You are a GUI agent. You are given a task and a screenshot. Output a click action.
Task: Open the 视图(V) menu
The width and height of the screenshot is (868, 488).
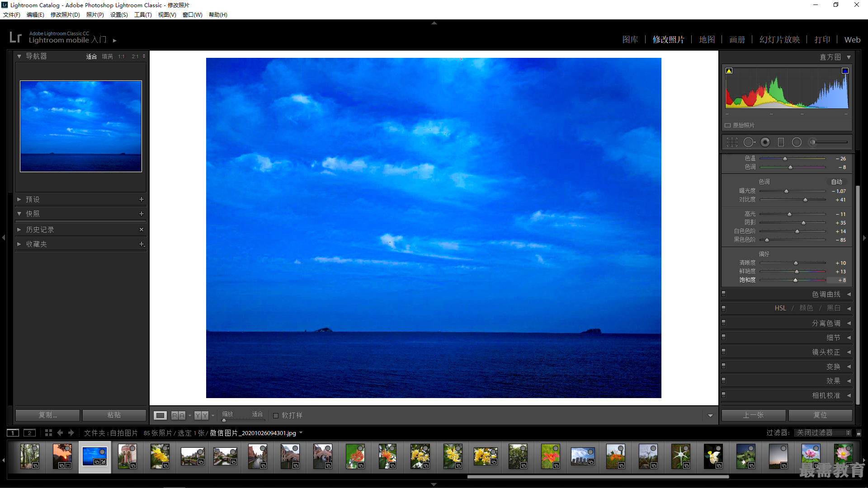167,15
